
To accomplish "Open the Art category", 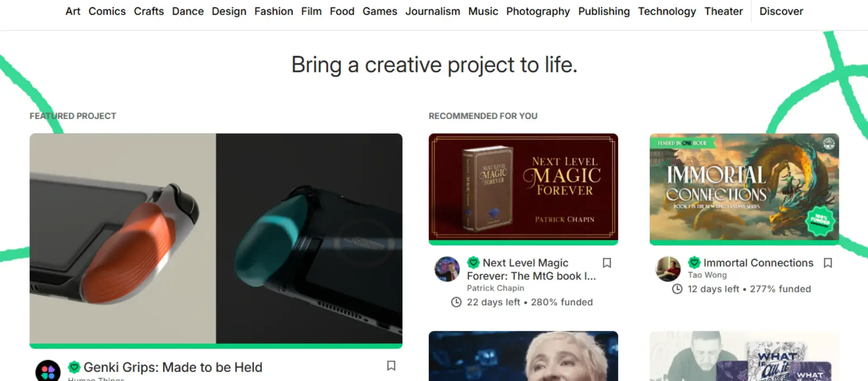I will tap(73, 11).
